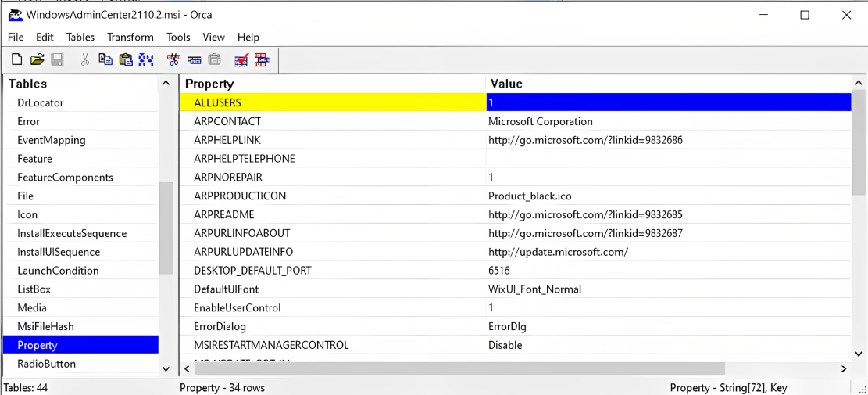Open the Tables menu
This screenshot has height=395, width=868.
(80, 37)
